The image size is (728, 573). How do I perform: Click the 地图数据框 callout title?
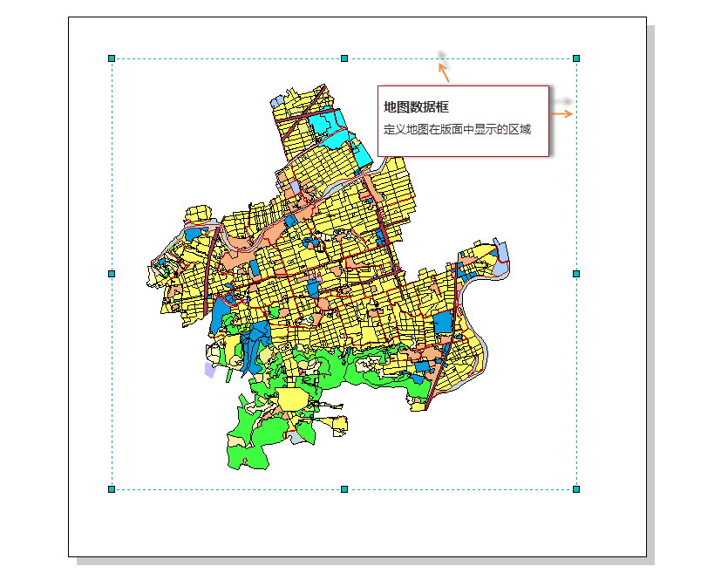tap(416, 106)
